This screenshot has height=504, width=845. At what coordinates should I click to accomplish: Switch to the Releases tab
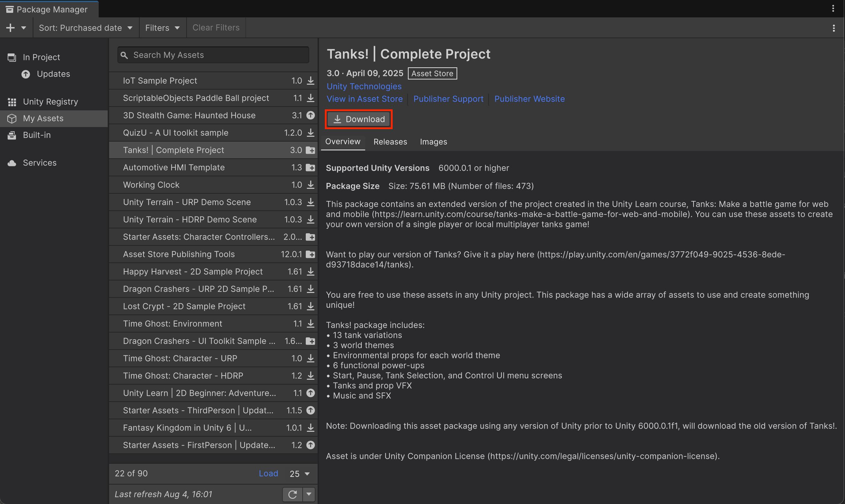point(390,142)
